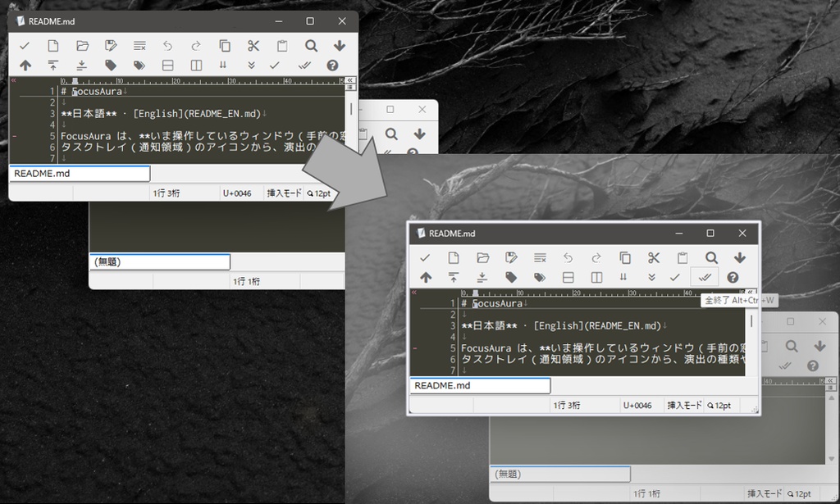
Task: Click scissors Cut icon in lower README.md window
Action: [654, 257]
